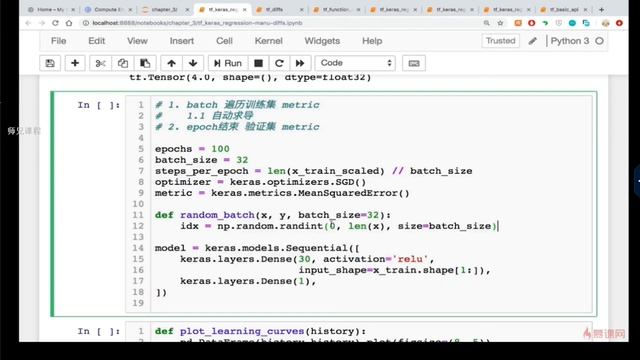Image resolution: width=640 pixels, height=360 pixels.
Task: Restart the kernel with the circular arrow
Action: pyautogui.click(x=279, y=63)
